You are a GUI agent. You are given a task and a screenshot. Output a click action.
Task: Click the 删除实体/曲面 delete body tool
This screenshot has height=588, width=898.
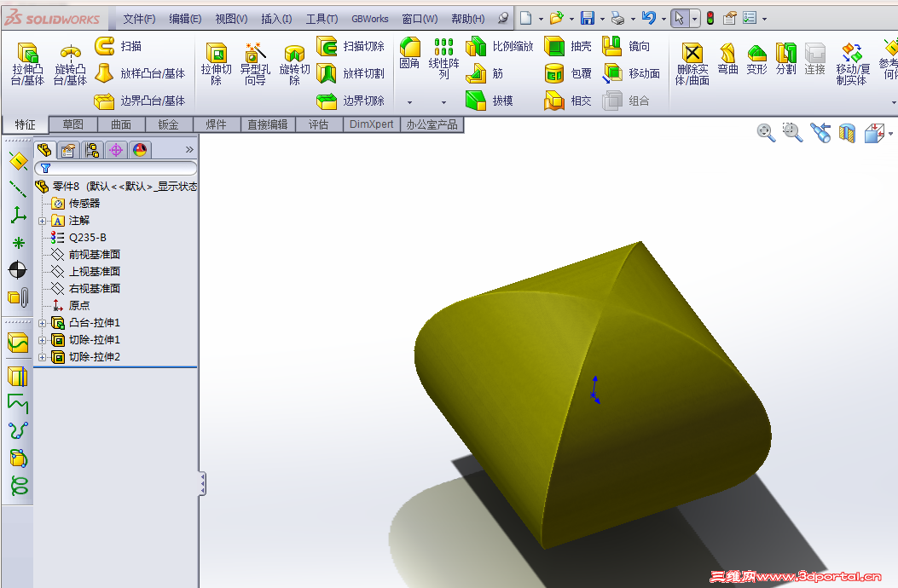pos(692,64)
